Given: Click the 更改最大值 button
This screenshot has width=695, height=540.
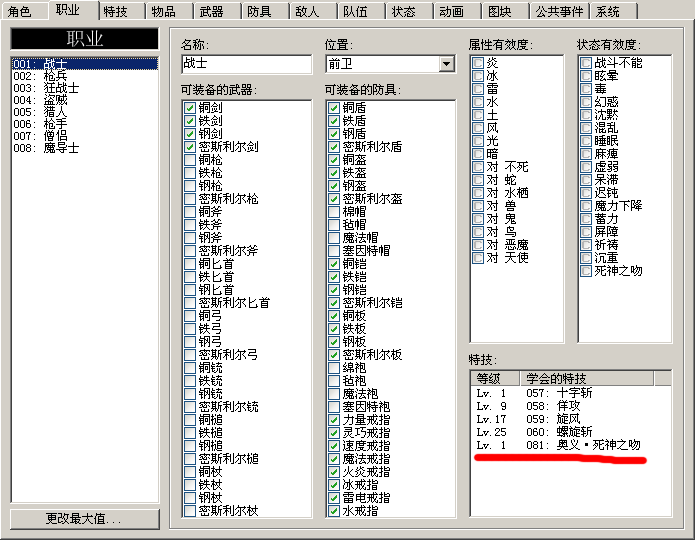Looking at the screenshot, I should click(x=84, y=518).
